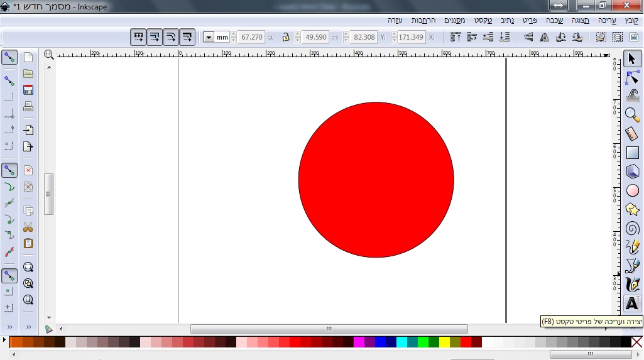Pick the cyan palette swatch

[x=401, y=342]
